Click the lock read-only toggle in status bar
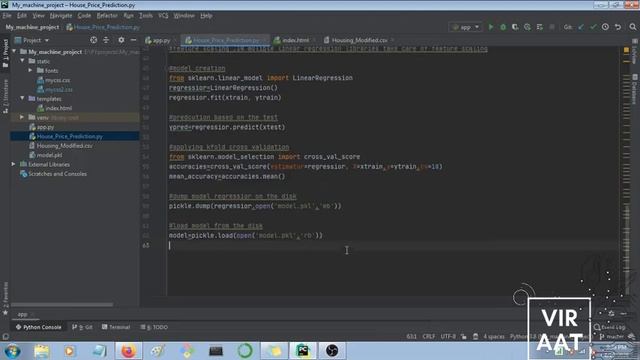This screenshot has width=640, height=360. pyautogui.click(x=464, y=337)
